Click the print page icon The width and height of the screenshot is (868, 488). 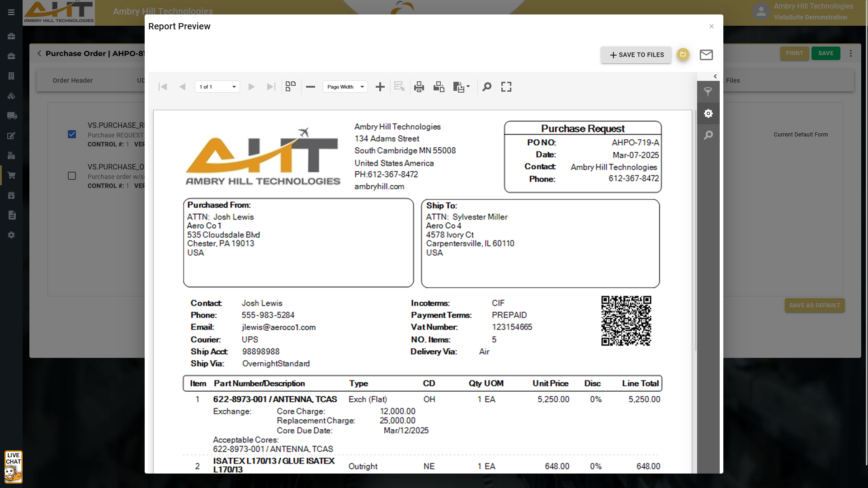point(439,87)
